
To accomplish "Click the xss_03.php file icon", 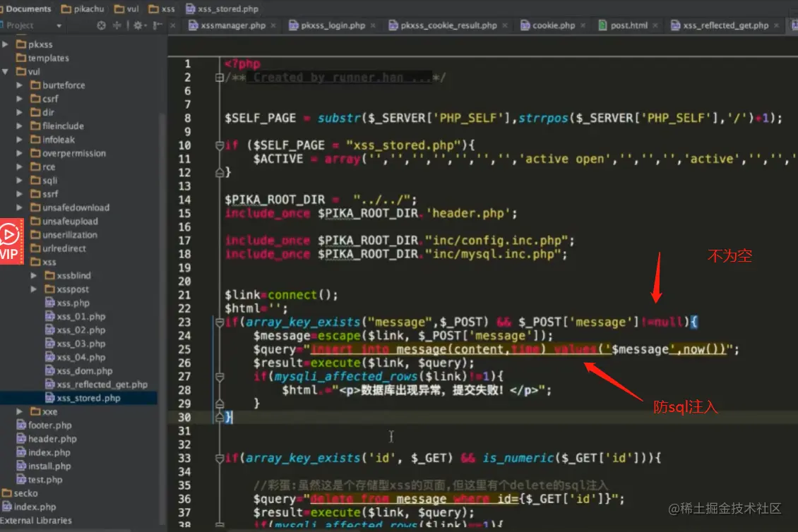I will click(50, 344).
